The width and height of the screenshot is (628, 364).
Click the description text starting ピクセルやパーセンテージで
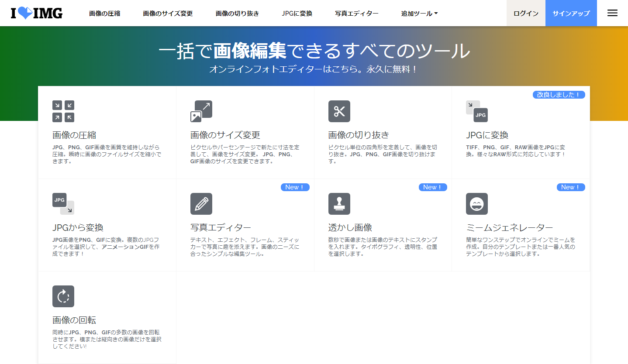pyautogui.click(x=245, y=155)
